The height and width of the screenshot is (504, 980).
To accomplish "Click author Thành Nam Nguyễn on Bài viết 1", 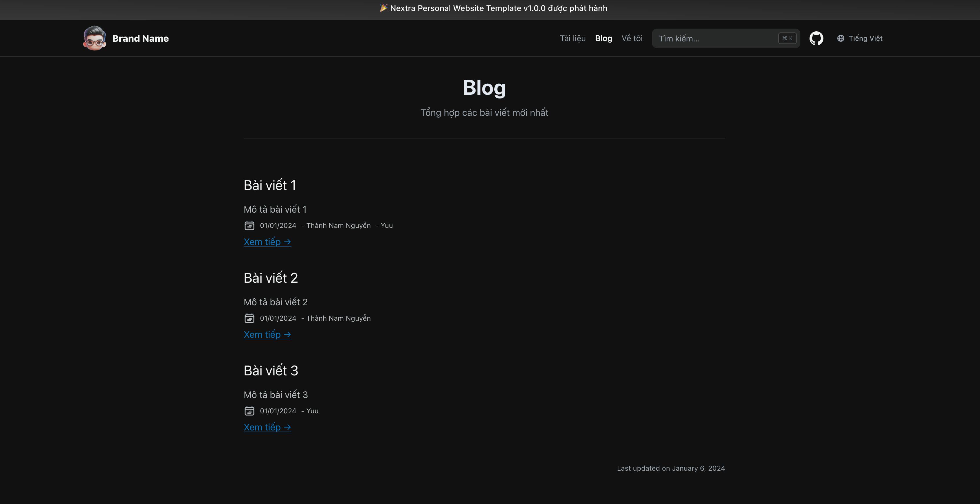I will (338, 226).
